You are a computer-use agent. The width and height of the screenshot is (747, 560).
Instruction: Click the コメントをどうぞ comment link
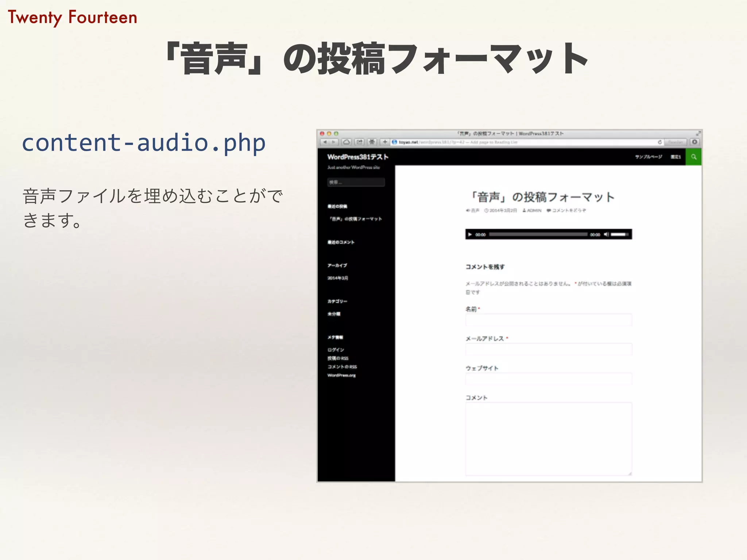tap(566, 210)
